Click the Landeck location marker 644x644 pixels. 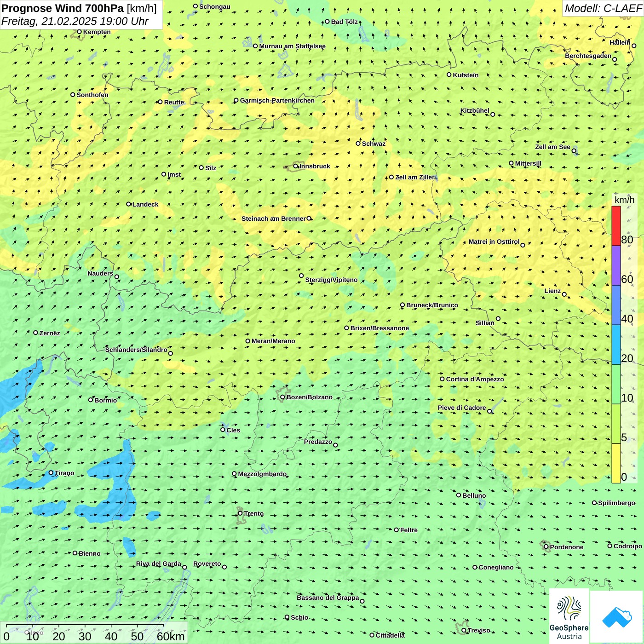click(129, 204)
